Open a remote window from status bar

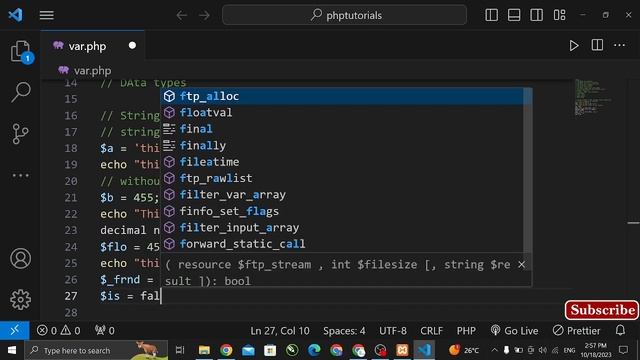click(15, 330)
